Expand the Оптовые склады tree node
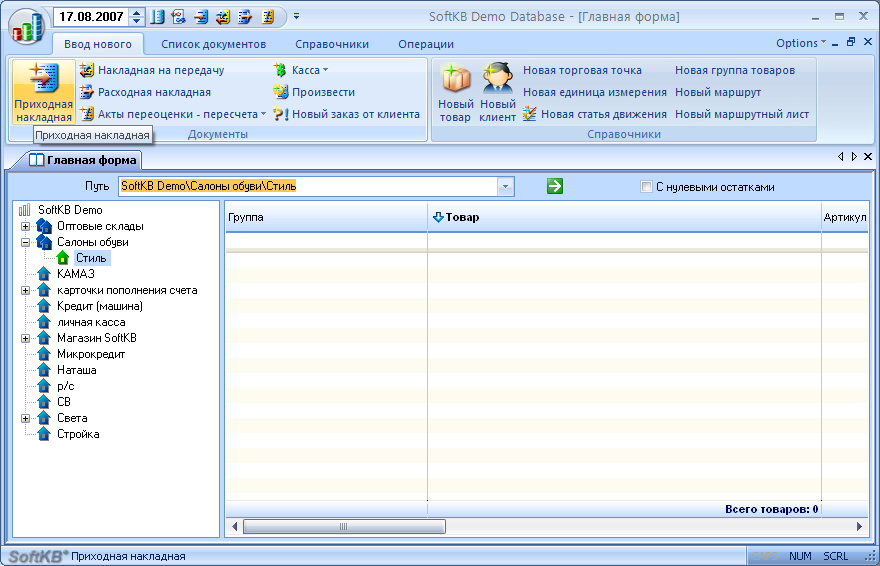The width and height of the screenshot is (880, 566). click(25, 226)
